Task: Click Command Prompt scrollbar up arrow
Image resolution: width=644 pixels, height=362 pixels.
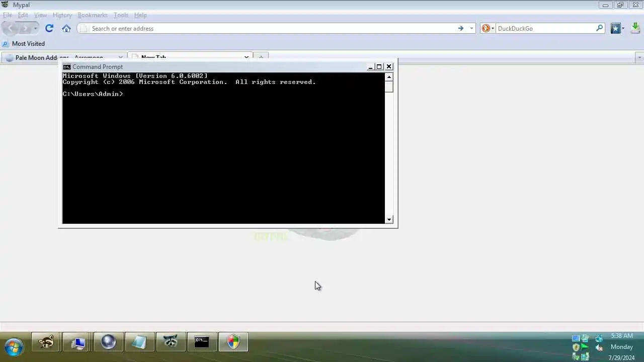Action: [389, 77]
